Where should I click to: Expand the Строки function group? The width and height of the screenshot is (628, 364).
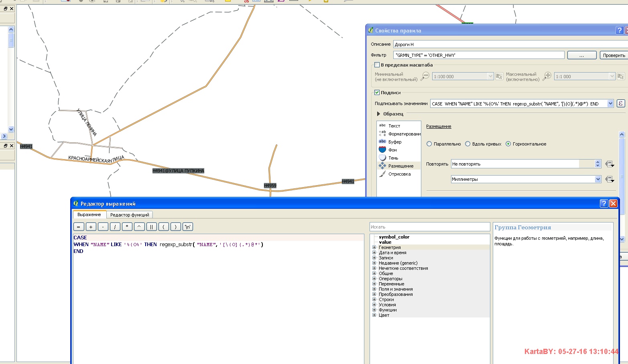tap(374, 299)
